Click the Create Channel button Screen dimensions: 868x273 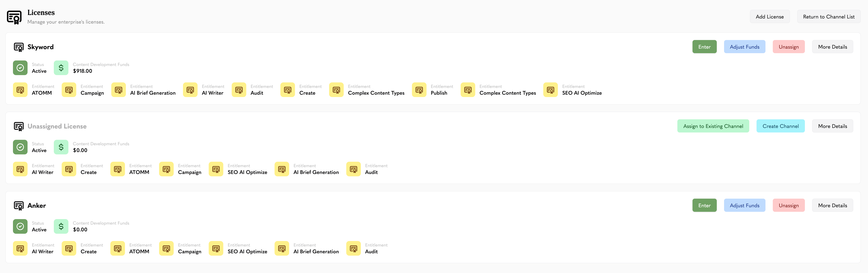pos(780,126)
